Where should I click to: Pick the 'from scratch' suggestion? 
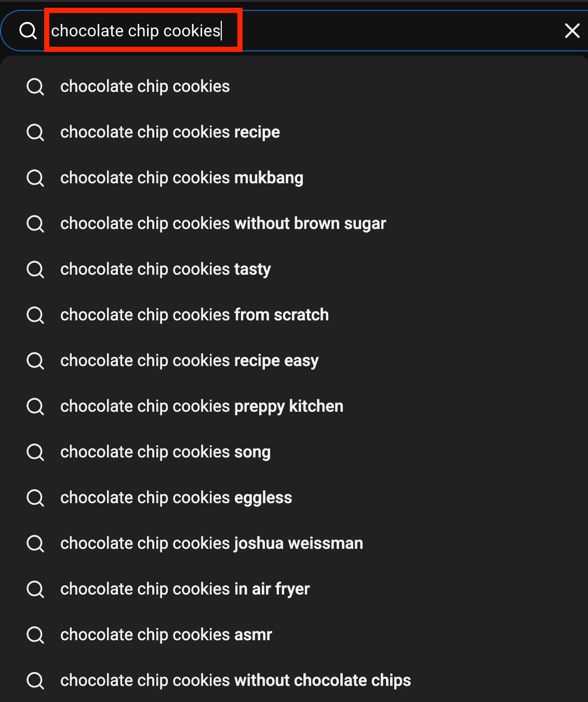point(194,315)
